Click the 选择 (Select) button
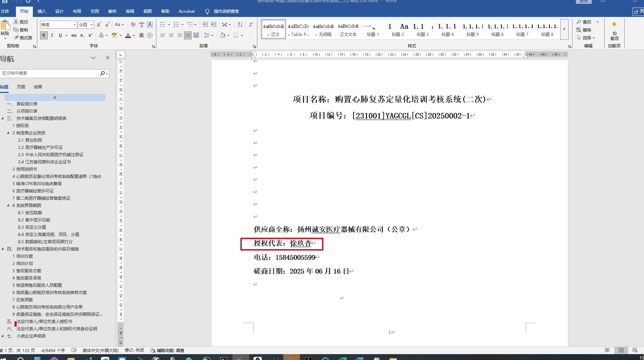The height and width of the screenshot is (360, 644). (586, 38)
